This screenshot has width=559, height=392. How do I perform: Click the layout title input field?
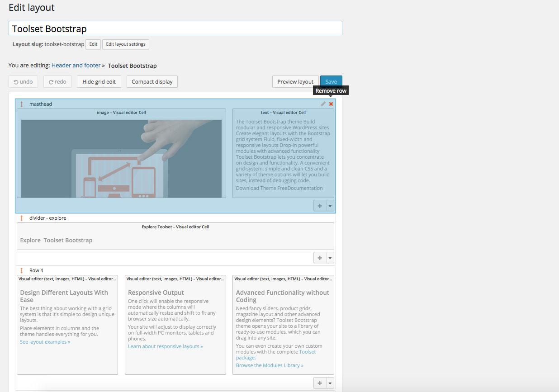[175, 28]
